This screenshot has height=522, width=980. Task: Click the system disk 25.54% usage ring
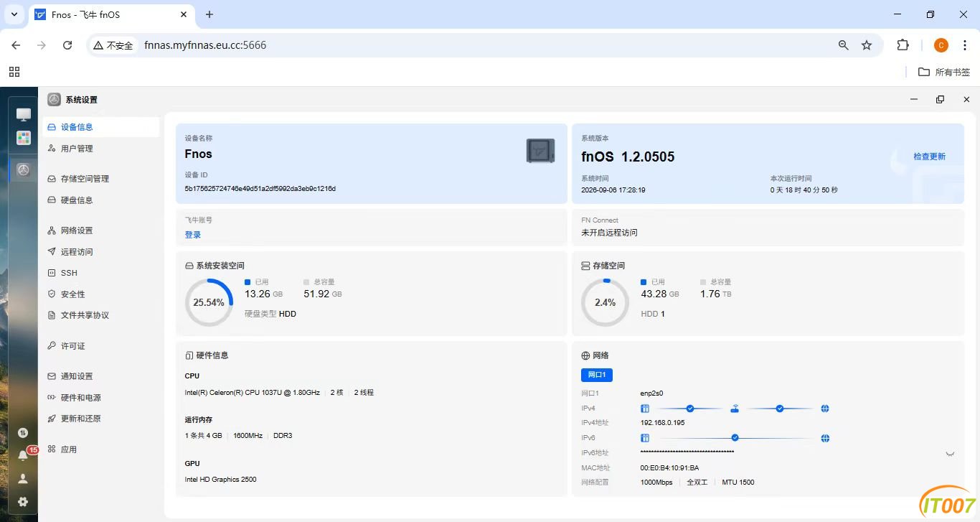[209, 303]
